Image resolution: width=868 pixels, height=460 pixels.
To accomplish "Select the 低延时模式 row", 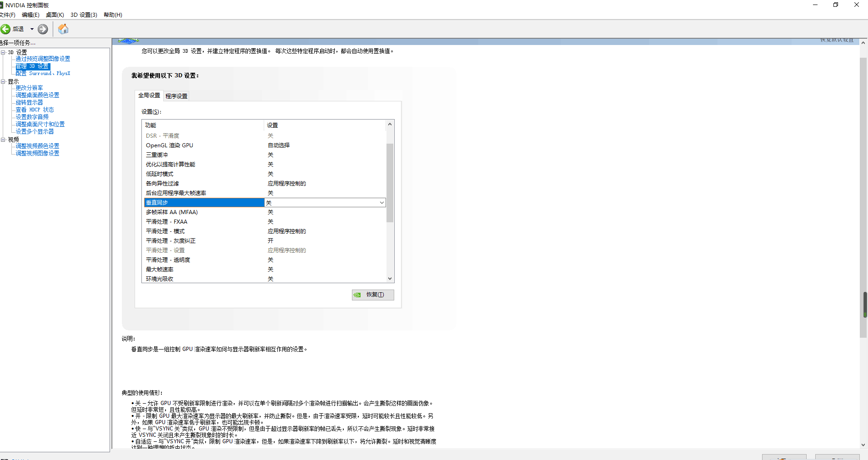I will [265, 174].
